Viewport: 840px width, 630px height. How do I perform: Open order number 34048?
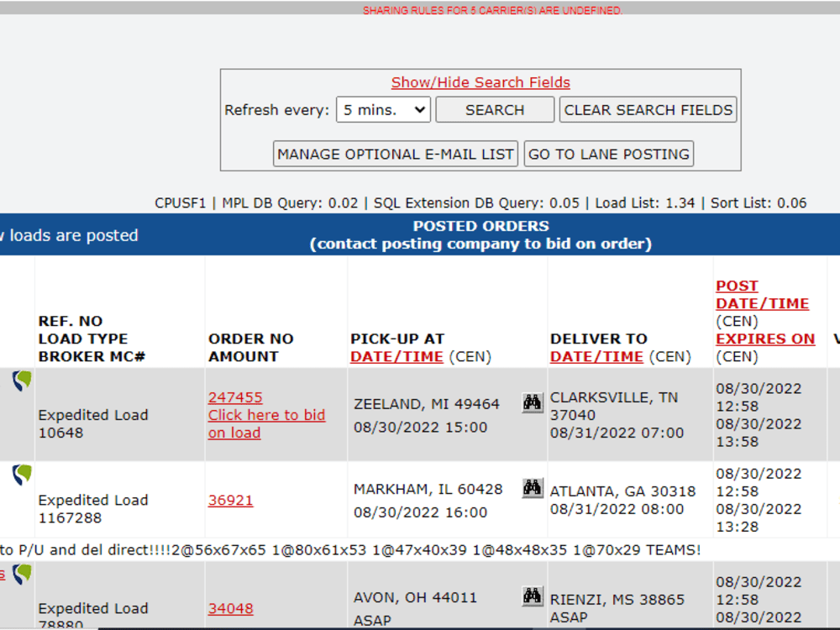230,608
